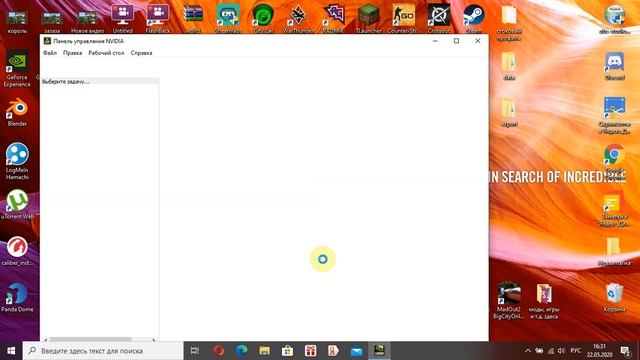Image resolution: width=640 pixels, height=360 pixels.
Task: Switch the РУС input language indicator
Action: [576, 351]
